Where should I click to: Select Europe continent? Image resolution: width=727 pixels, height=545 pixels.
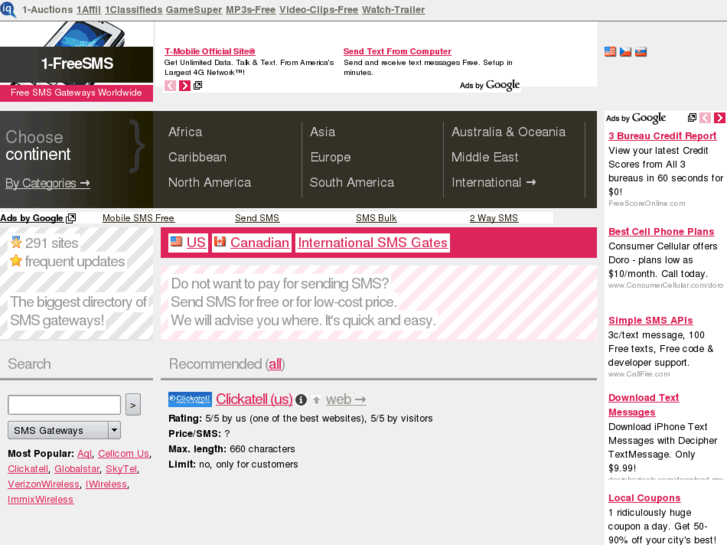click(x=330, y=157)
